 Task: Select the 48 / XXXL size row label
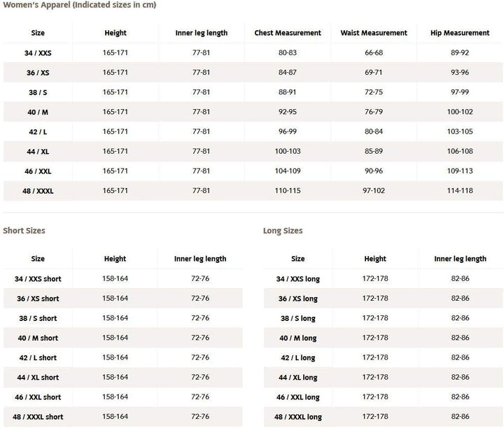38,191
